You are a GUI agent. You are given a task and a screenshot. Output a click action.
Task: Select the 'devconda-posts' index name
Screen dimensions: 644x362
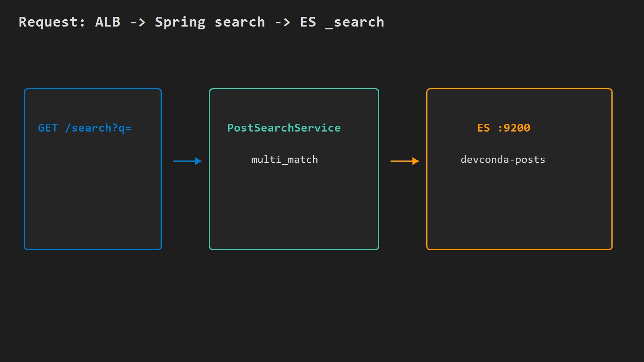point(503,160)
